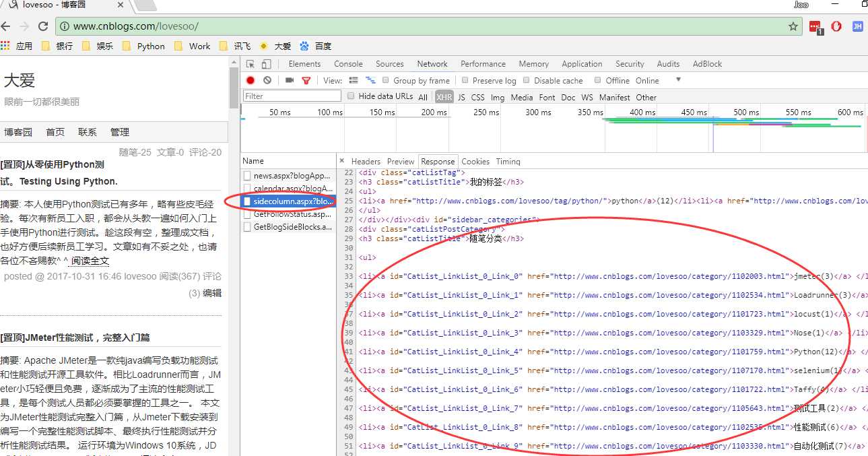Viewport: 868px width, 456px height.
Task: Open the 大爱 bookmark
Action: point(275,46)
